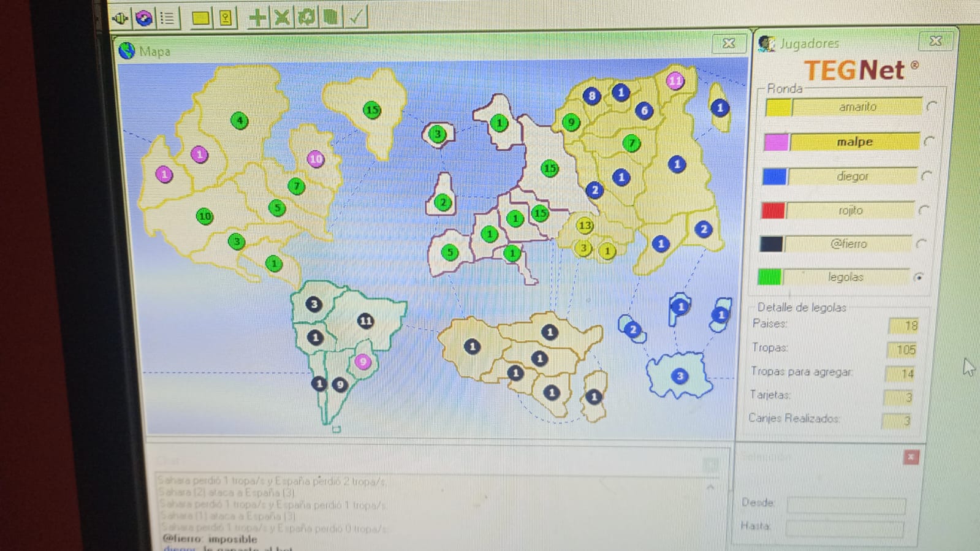Select green 5 marker on Spain
Image resolution: width=980 pixels, height=551 pixels.
pos(450,252)
